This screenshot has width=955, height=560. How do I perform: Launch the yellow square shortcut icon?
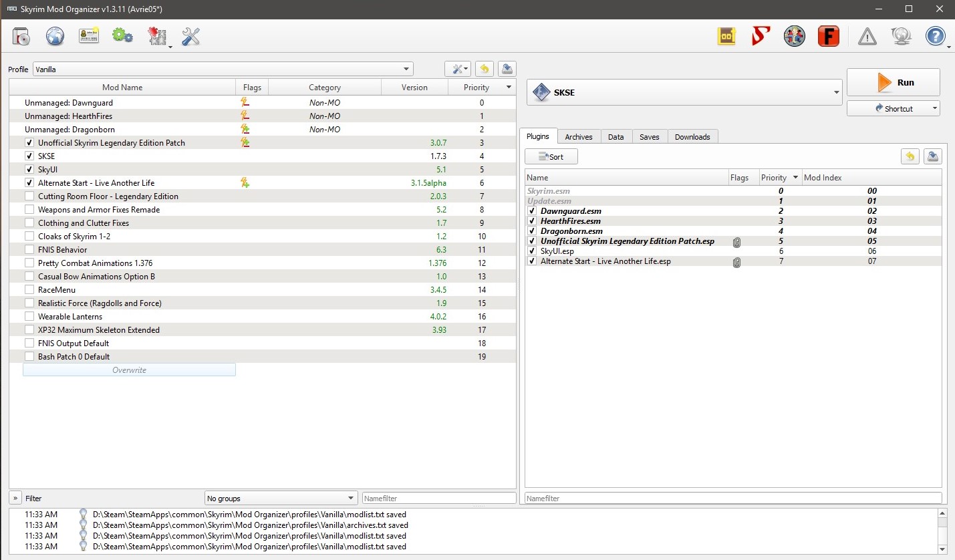[x=726, y=36]
